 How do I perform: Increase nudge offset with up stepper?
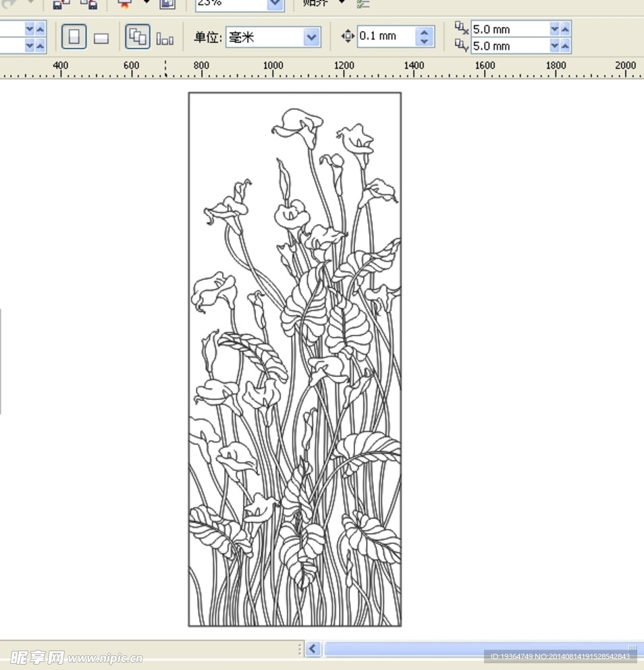pyautogui.click(x=424, y=32)
